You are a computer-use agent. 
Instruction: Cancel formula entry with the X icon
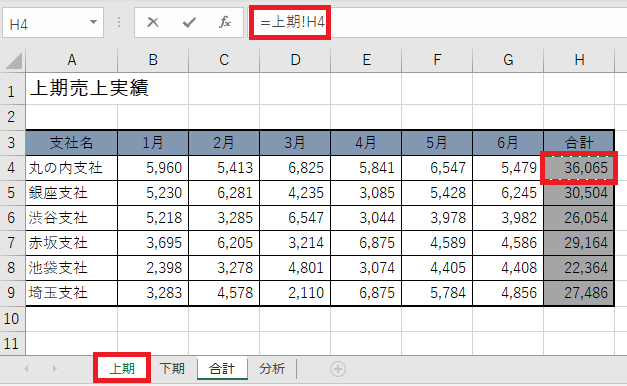pos(153,22)
